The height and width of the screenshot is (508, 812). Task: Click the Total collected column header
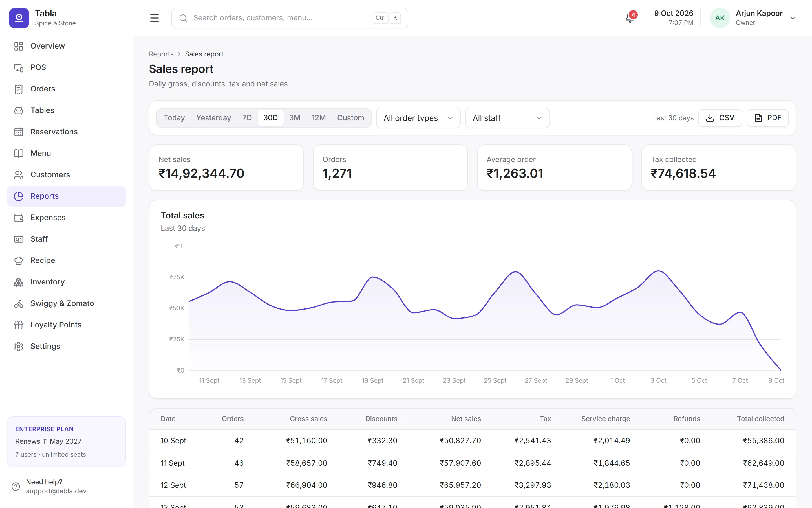(x=760, y=419)
